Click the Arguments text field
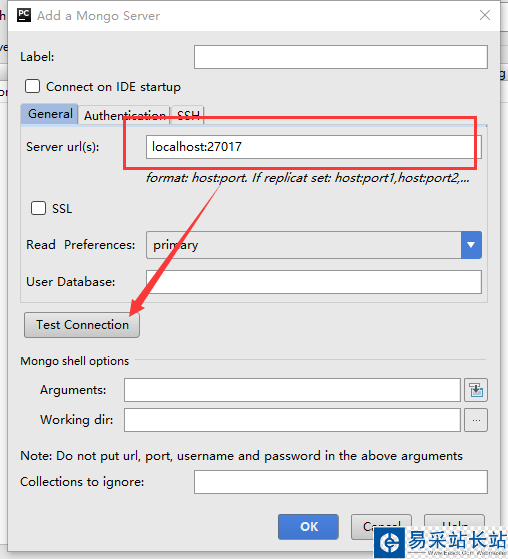Viewport: 508px width, 559px height. 292,390
